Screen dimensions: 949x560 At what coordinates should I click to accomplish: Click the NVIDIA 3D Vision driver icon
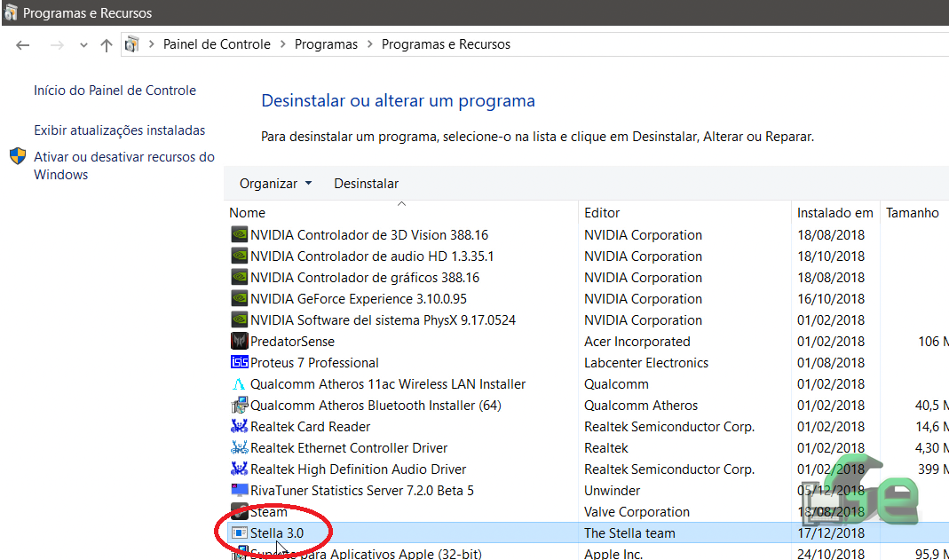(239, 234)
